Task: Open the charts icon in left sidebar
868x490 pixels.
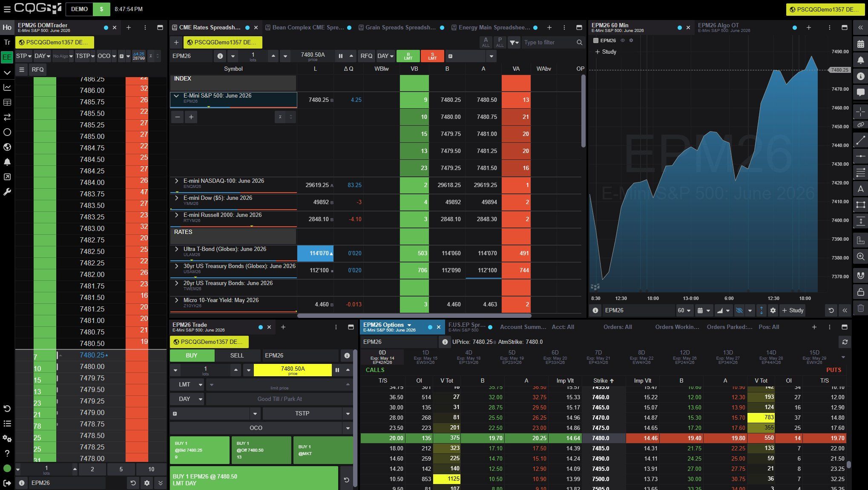Action: point(7,87)
